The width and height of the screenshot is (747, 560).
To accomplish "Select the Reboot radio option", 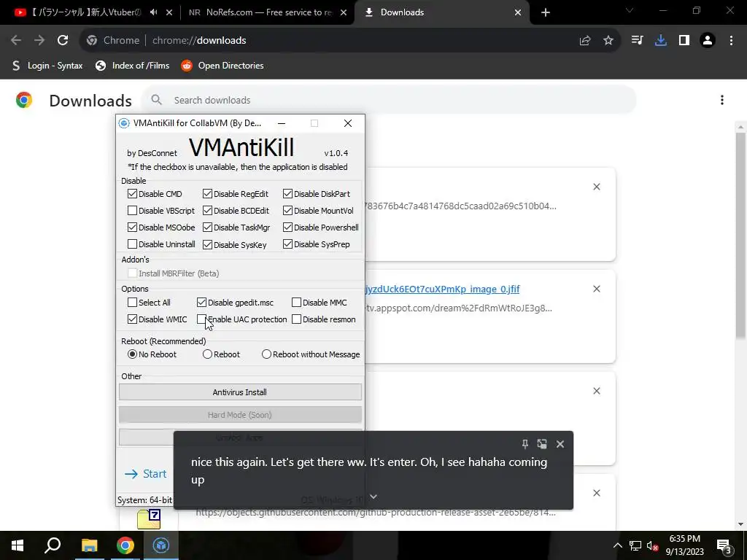I will (207, 354).
